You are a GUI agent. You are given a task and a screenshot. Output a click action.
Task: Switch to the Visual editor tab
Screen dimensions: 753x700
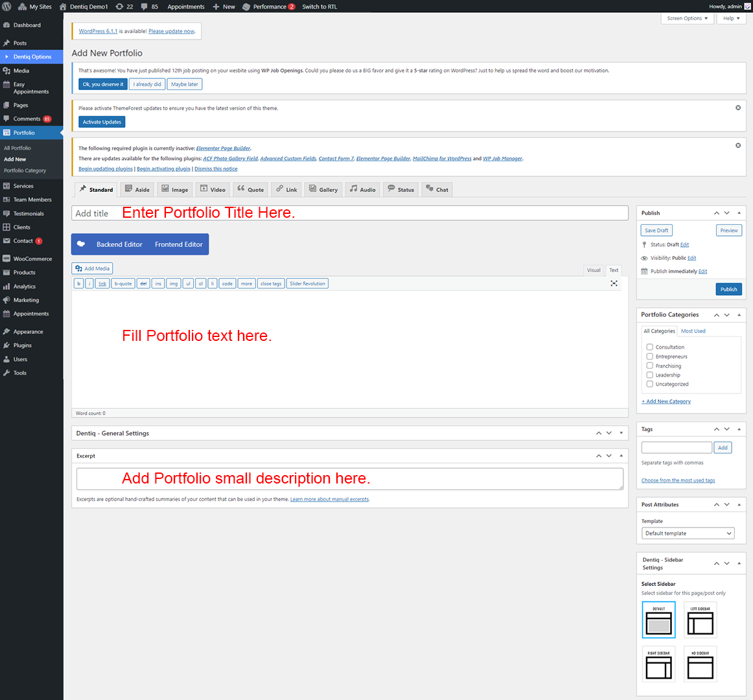(x=594, y=270)
